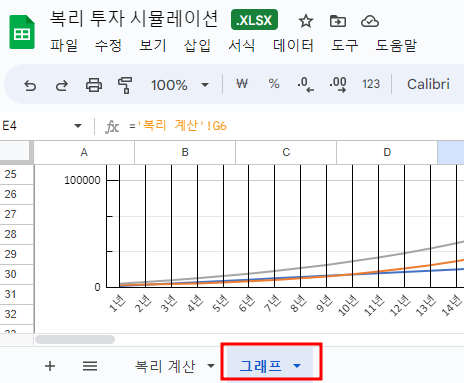Image resolution: width=464 pixels, height=383 pixels.
Task: Click the chart's 10년 axis label
Action: 348,305
